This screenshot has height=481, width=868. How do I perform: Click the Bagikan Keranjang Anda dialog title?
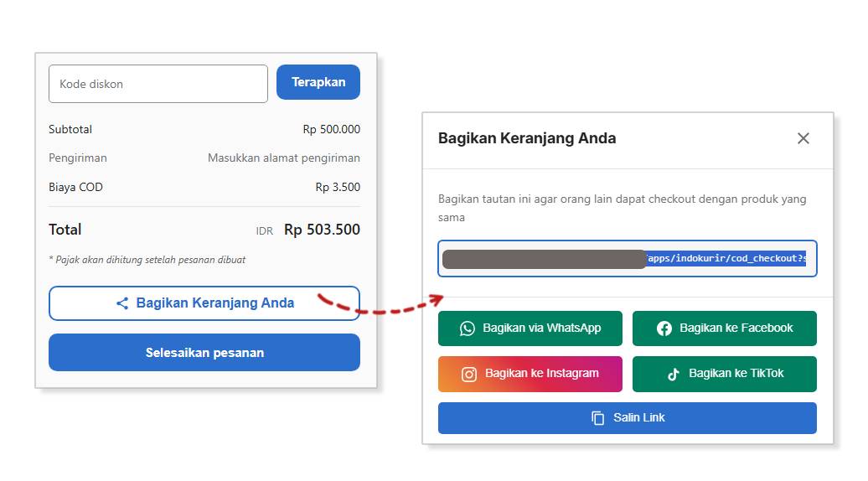[527, 138]
